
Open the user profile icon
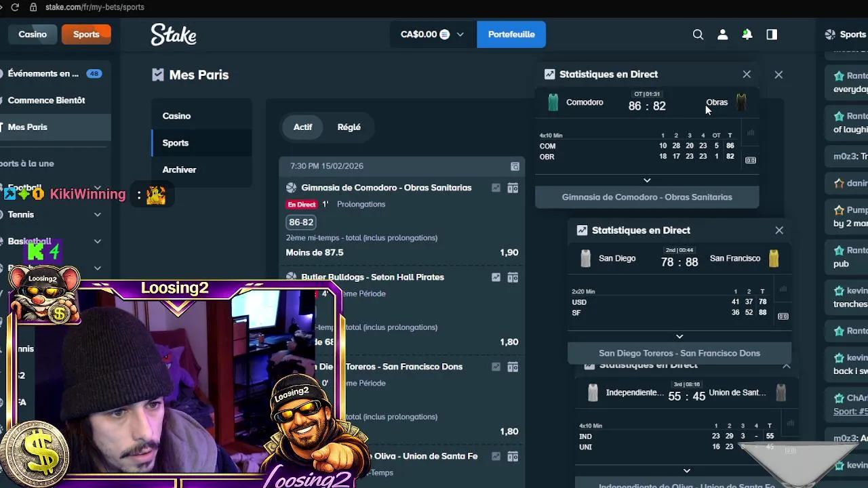722,35
